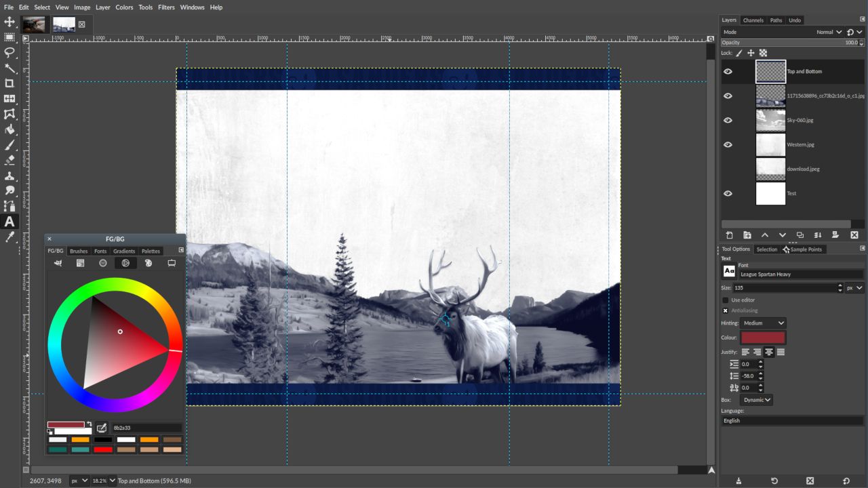Switch to the Brushes tab
The height and width of the screenshot is (488, 868).
[x=79, y=251]
